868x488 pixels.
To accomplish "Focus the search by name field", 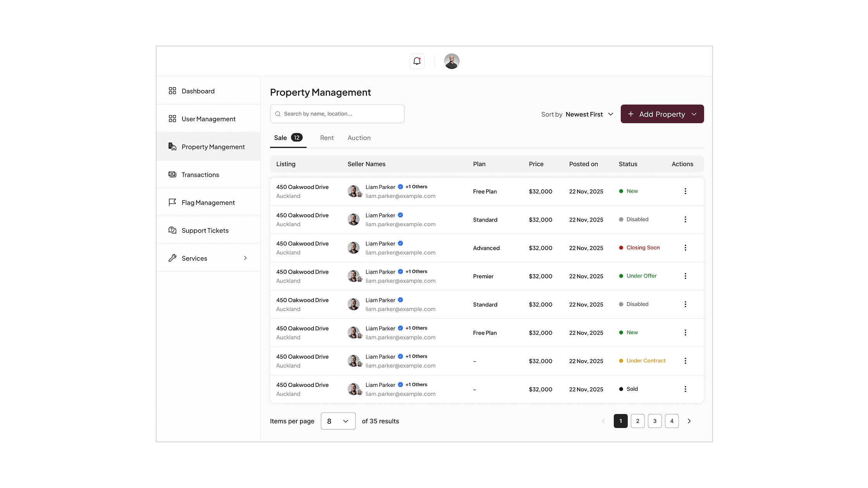I will click(337, 114).
